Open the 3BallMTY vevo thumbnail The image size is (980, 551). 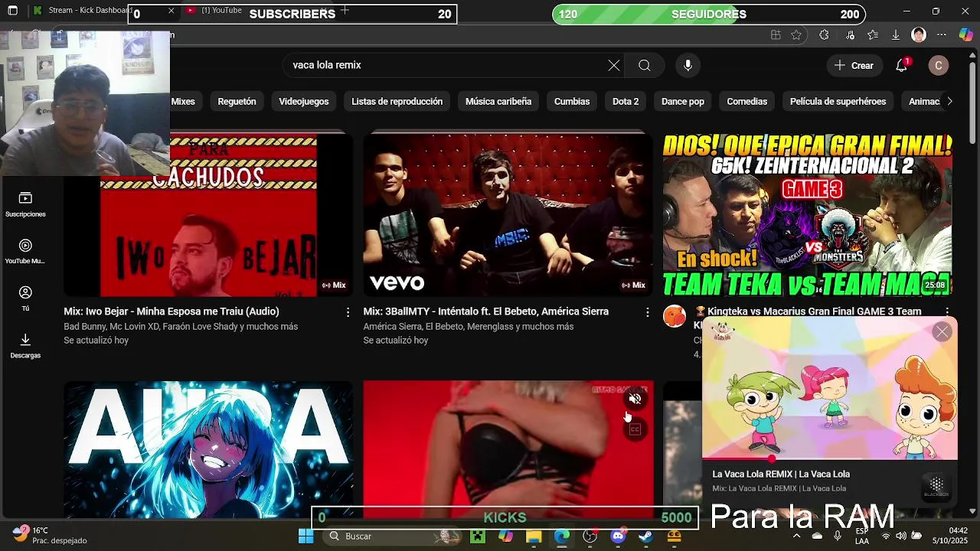[x=508, y=215]
